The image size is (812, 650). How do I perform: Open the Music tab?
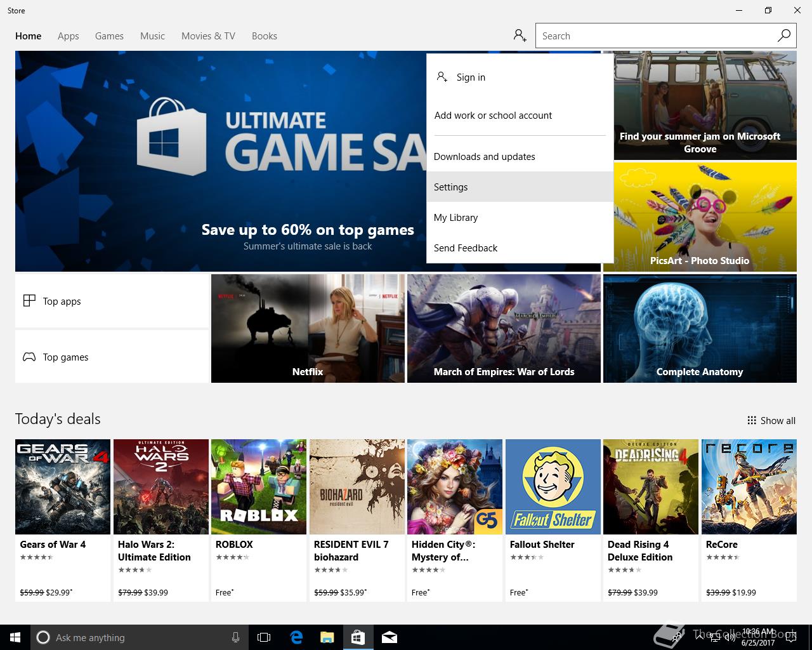coord(152,36)
